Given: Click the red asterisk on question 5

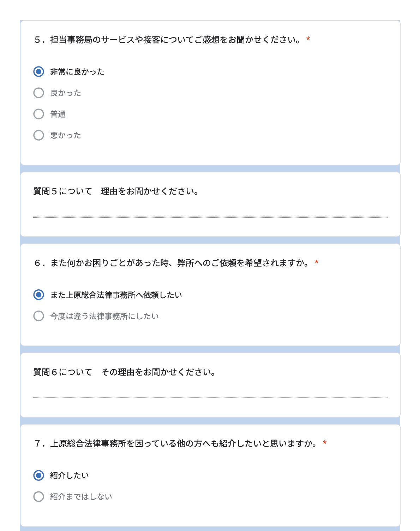Looking at the screenshot, I should click(308, 39).
